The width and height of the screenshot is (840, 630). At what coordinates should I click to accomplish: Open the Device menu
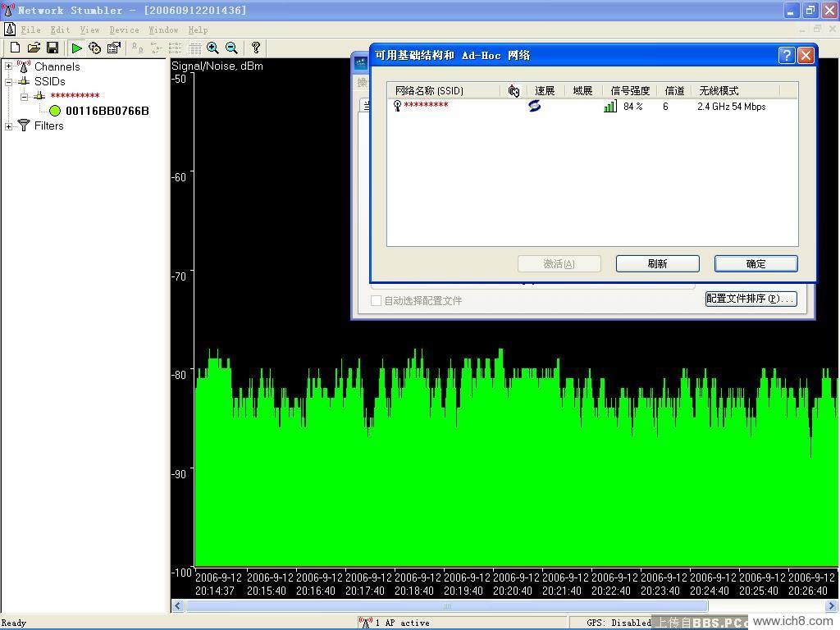124,30
